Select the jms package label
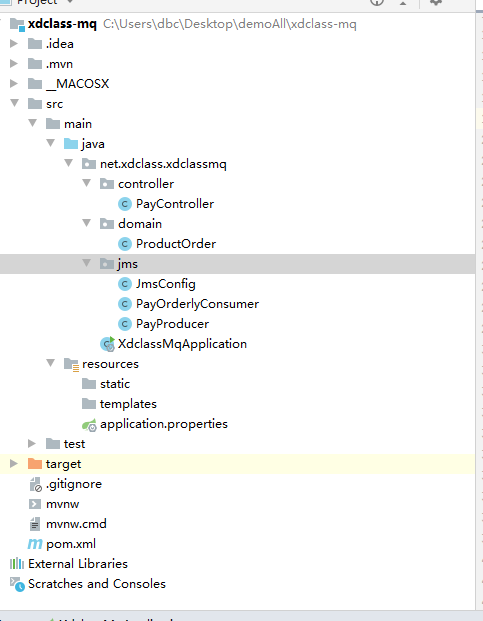Viewport: 483px width, 621px height. pyautogui.click(x=128, y=264)
